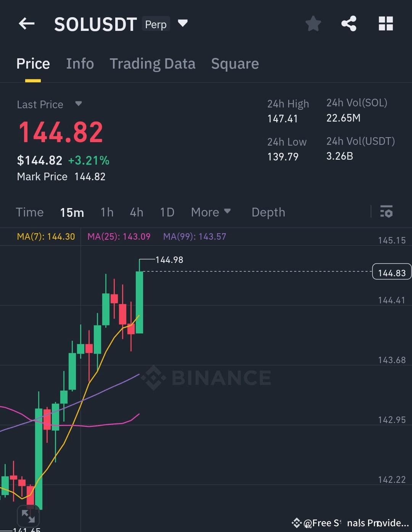Add SOLUSDT to favorites via star icon
The image size is (412, 532).
313,23
